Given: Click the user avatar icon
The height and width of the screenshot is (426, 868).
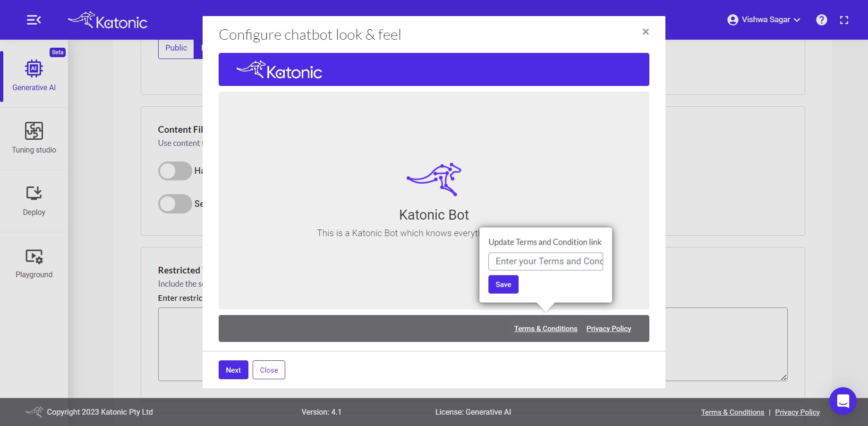Looking at the screenshot, I should click(733, 20).
